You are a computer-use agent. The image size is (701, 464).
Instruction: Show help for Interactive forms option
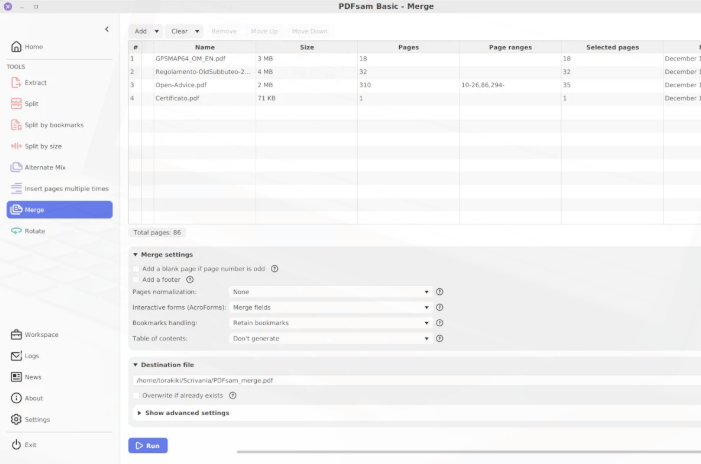click(x=439, y=308)
